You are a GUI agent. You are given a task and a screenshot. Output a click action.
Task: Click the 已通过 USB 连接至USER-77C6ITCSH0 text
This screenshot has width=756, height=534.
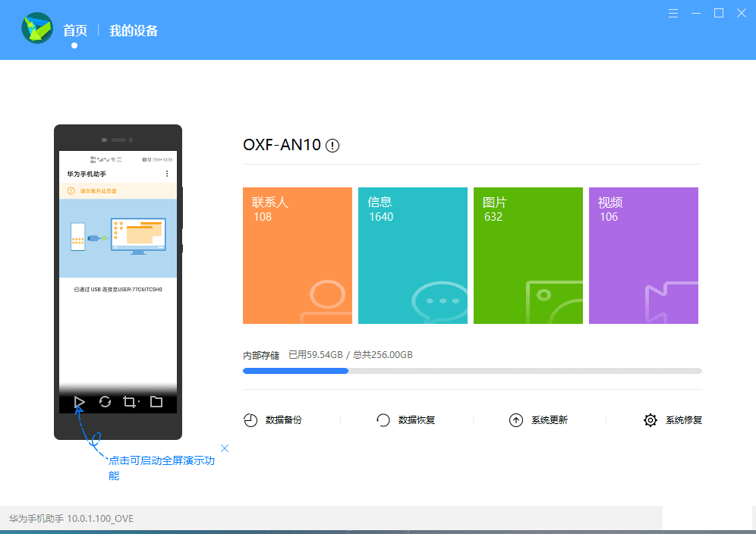pos(118,290)
